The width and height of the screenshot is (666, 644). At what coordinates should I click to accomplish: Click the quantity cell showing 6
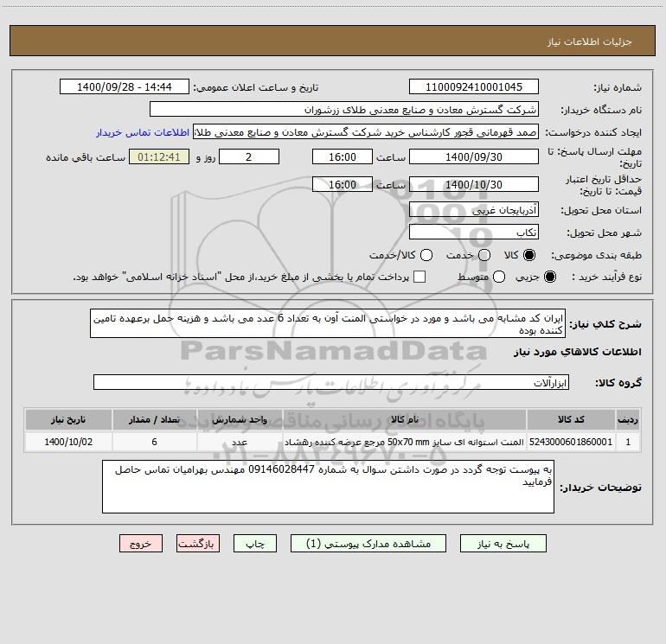click(155, 442)
